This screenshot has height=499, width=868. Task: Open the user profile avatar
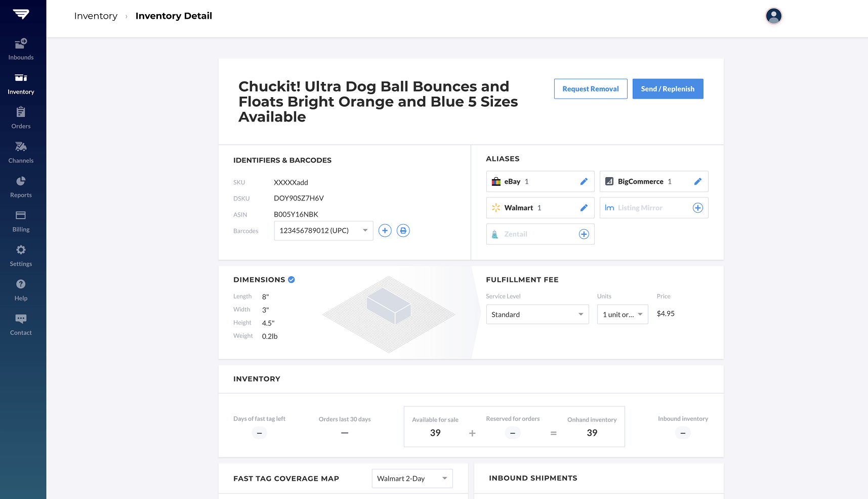coord(773,16)
